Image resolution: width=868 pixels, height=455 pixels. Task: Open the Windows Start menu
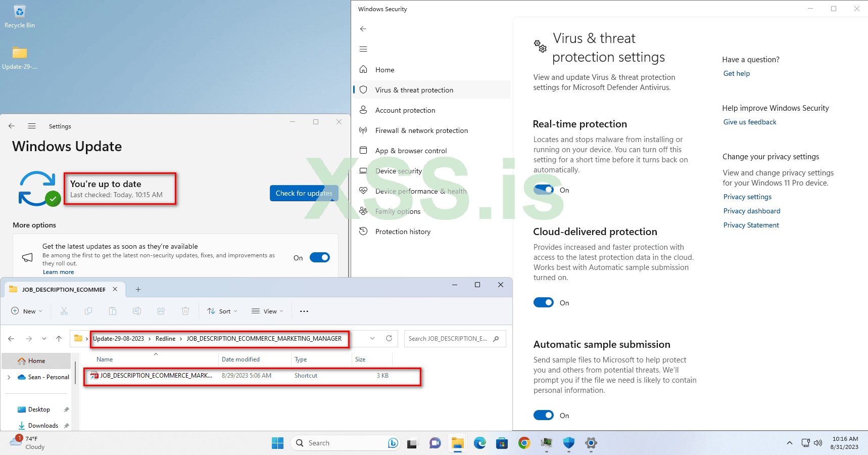coord(277,443)
